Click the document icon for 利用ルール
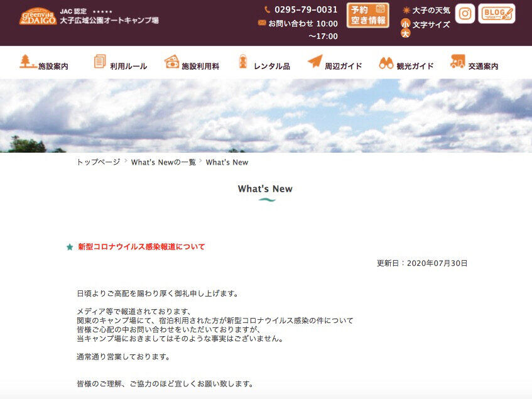532x399 pixels. [x=99, y=62]
